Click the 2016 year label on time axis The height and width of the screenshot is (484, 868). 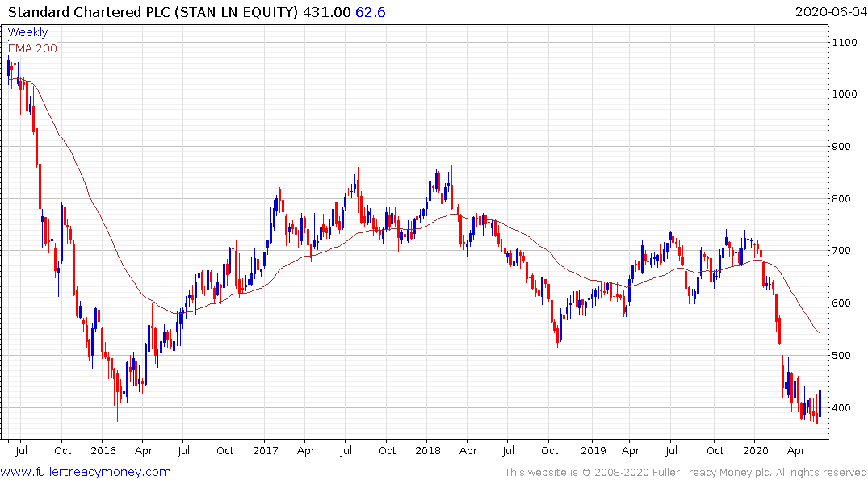103,451
